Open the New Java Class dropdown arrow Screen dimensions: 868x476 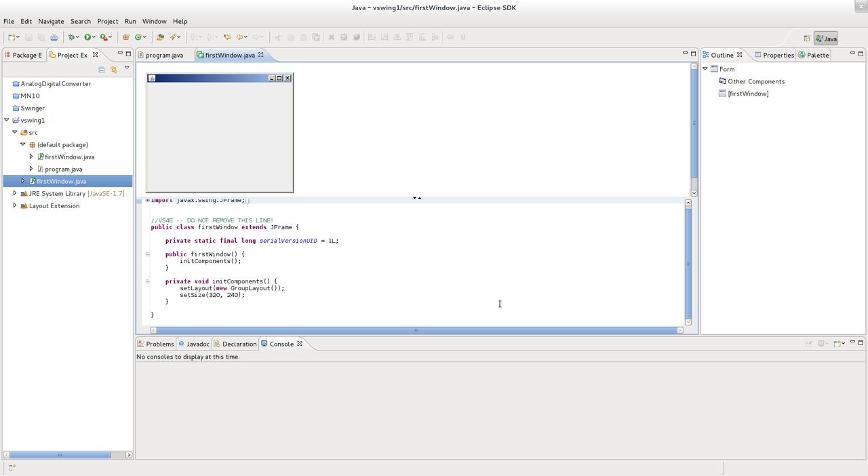click(145, 37)
